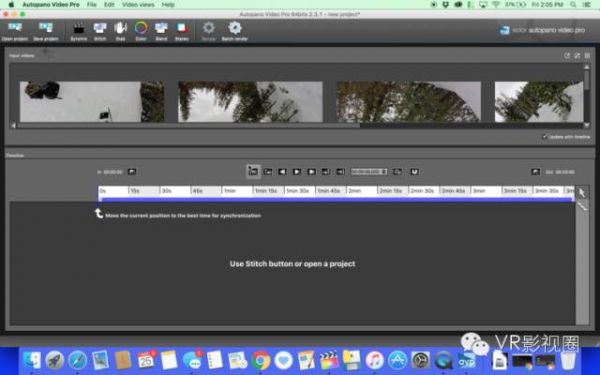Viewport: 600px width, 375px height.
Task: Toggle the Update with timeline checkbox
Action: click(544, 137)
